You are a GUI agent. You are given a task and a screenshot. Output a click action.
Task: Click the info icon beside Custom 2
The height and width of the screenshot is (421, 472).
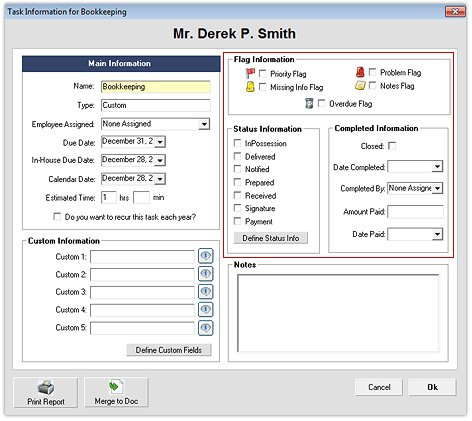(x=206, y=274)
